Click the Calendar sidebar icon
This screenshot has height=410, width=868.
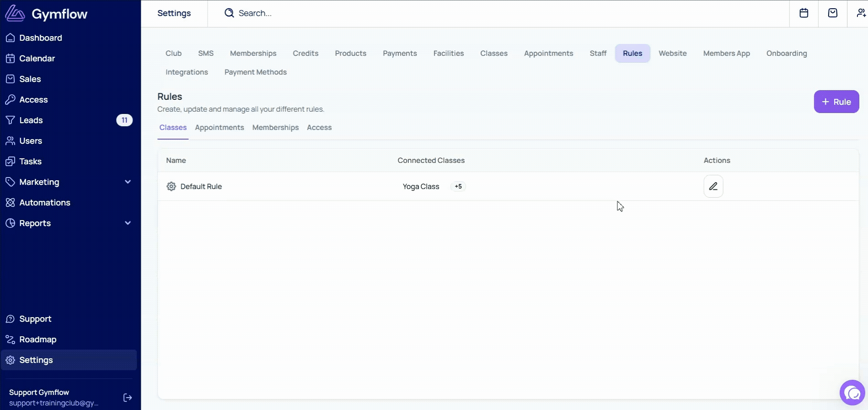pos(10,59)
